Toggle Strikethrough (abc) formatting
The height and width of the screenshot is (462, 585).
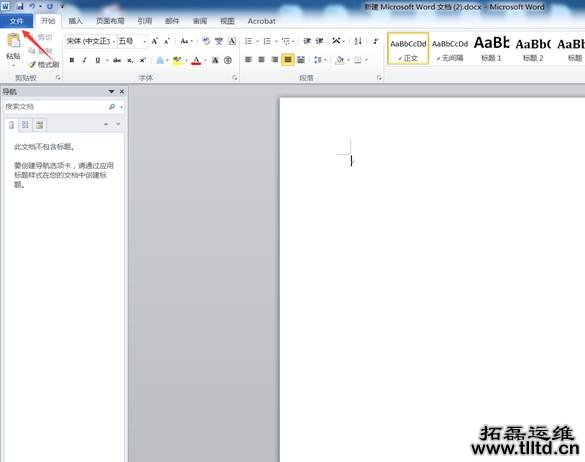click(x=117, y=60)
